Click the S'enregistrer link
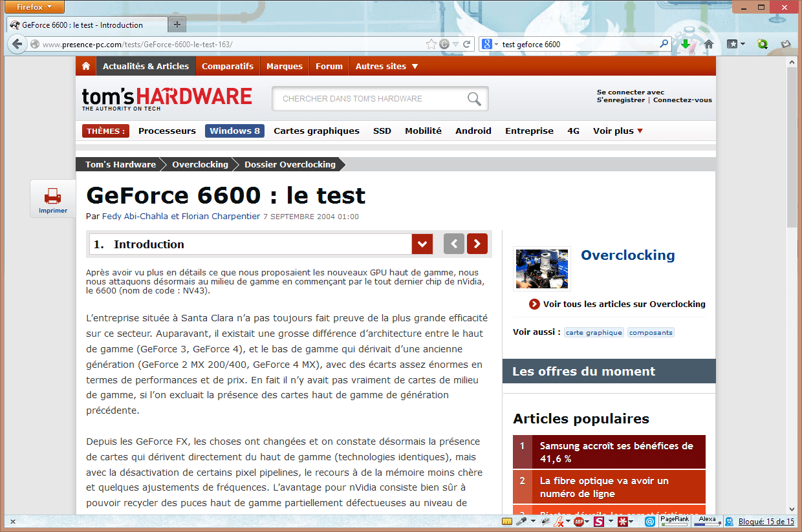The image size is (802, 532). [x=621, y=100]
